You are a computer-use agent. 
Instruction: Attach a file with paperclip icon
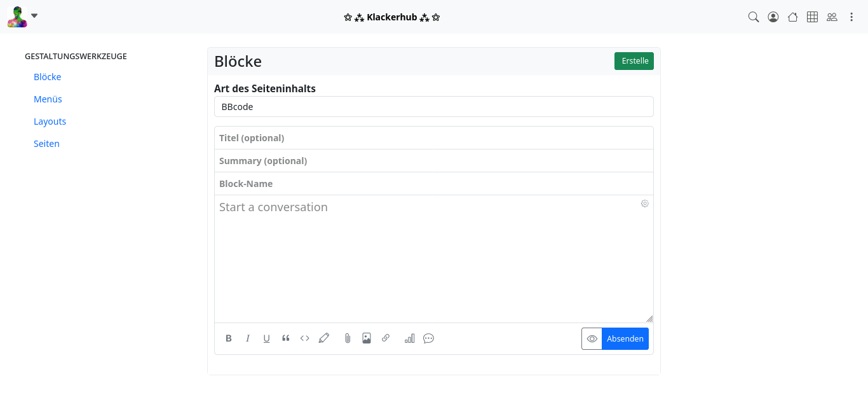tap(348, 338)
